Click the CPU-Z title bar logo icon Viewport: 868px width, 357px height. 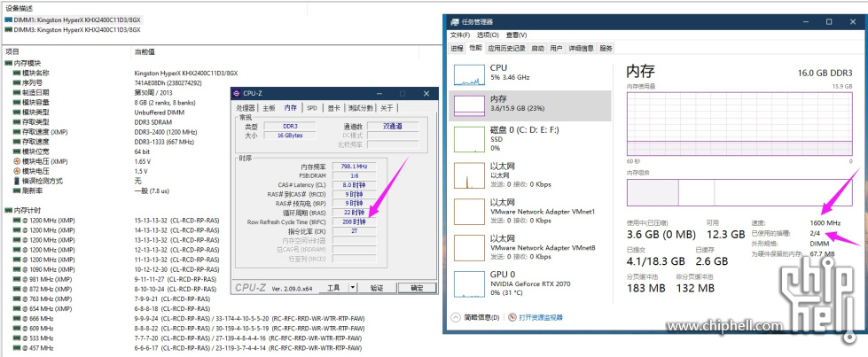coord(237,93)
